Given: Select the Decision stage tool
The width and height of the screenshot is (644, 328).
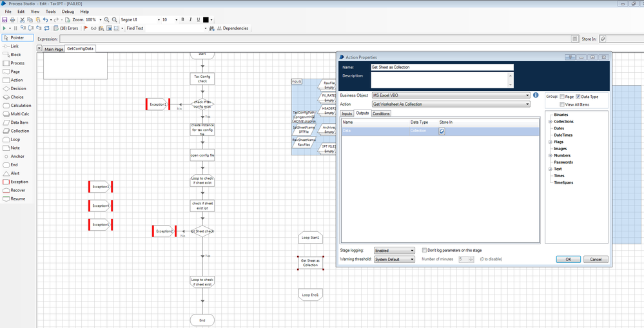Looking at the screenshot, I should click(17, 88).
